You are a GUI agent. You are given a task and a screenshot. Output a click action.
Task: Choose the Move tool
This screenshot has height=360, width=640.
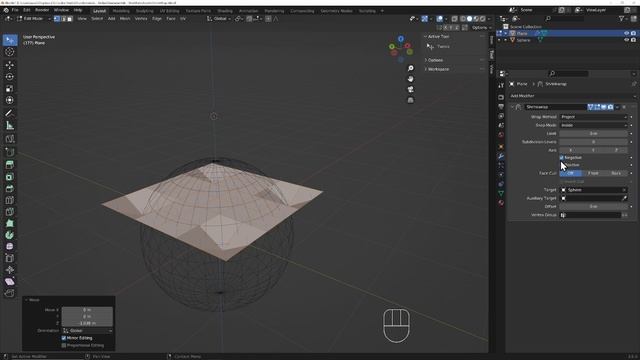[10, 65]
